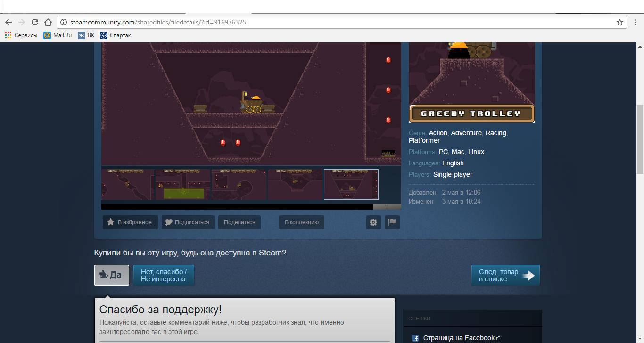Click the site info icon in address bar
Screen dimensions: 644x343
pyautogui.click(x=64, y=22)
